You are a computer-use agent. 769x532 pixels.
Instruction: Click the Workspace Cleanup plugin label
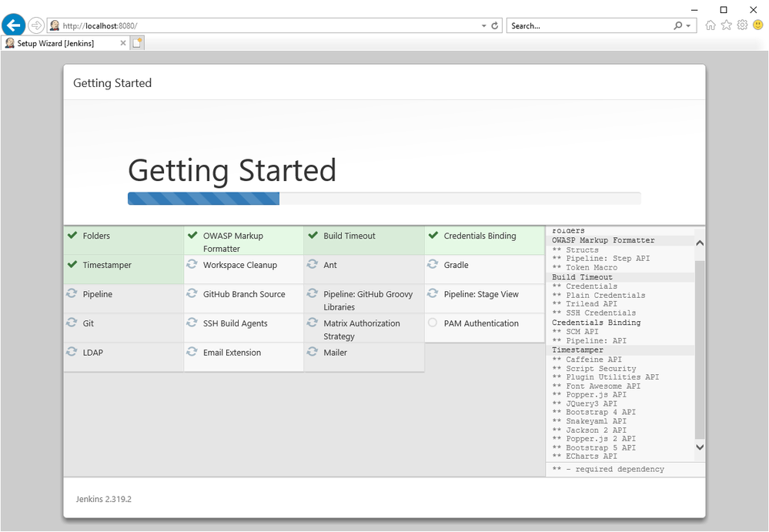(240, 265)
